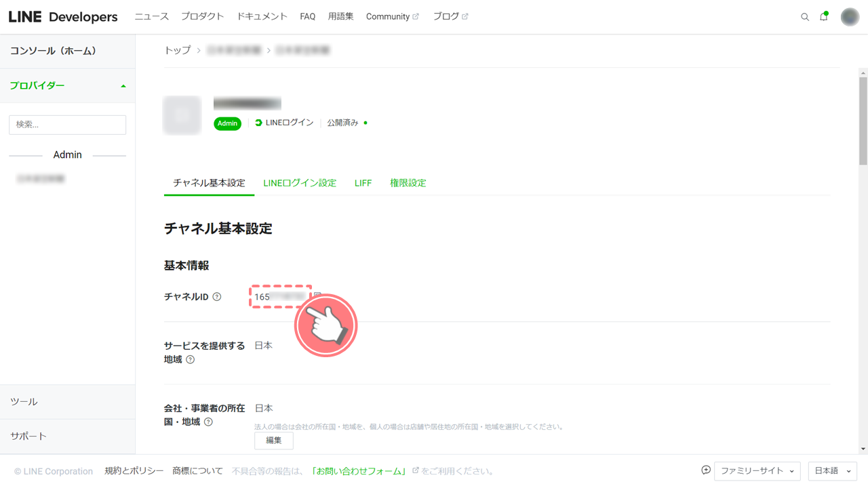This screenshot has height=488, width=868.
Task: Click トップ in the breadcrumb
Action: pos(178,50)
